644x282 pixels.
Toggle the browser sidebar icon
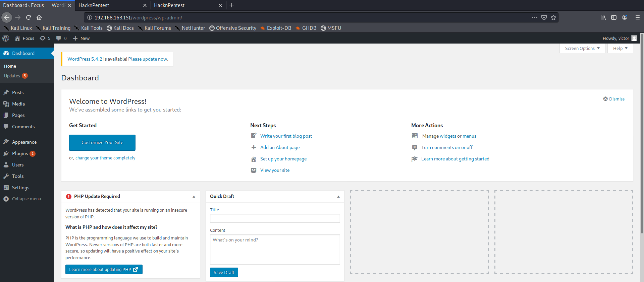pyautogui.click(x=614, y=17)
